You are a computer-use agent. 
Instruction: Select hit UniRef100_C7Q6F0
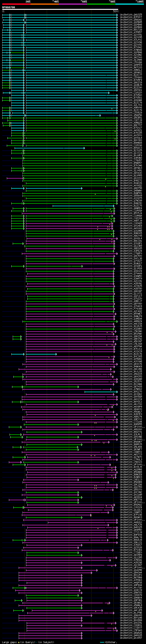131,254
